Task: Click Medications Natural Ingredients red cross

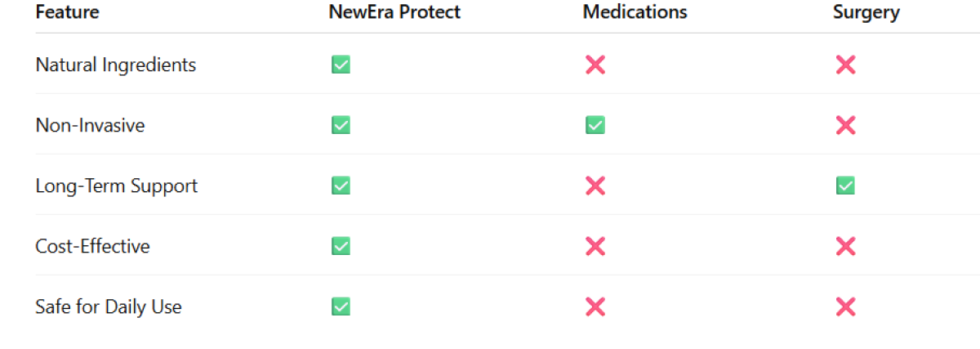Action: (595, 65)
